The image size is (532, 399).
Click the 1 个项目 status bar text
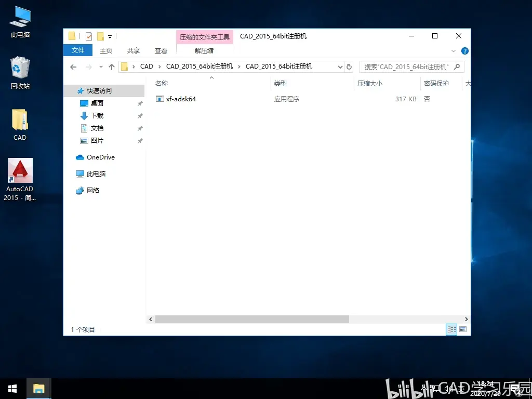tap(83, 329)
